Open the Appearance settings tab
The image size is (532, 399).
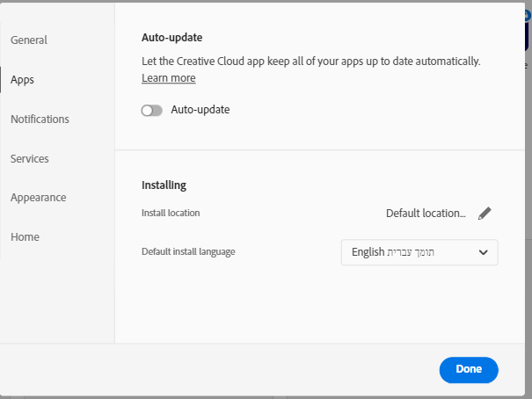(x=38, y=198)
